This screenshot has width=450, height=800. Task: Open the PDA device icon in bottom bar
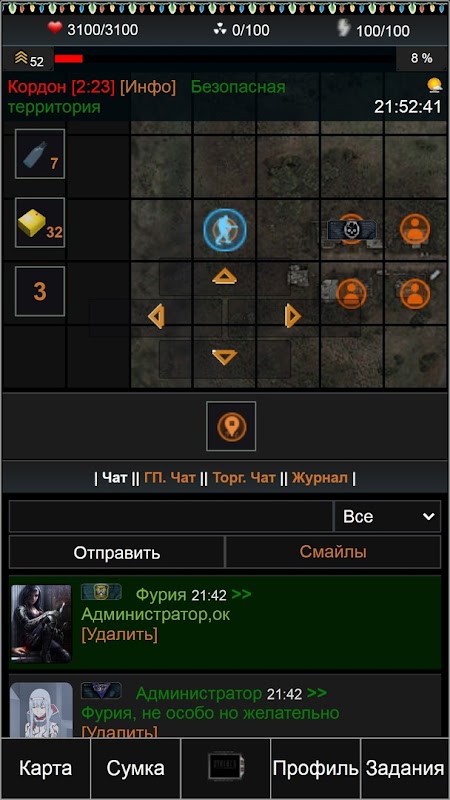[x=226, y=767]
